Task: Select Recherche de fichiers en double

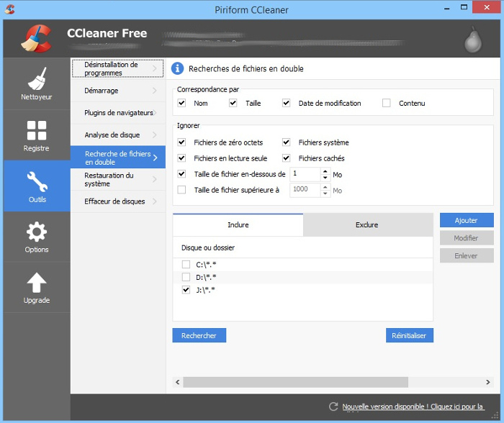Action: point(117,158)
